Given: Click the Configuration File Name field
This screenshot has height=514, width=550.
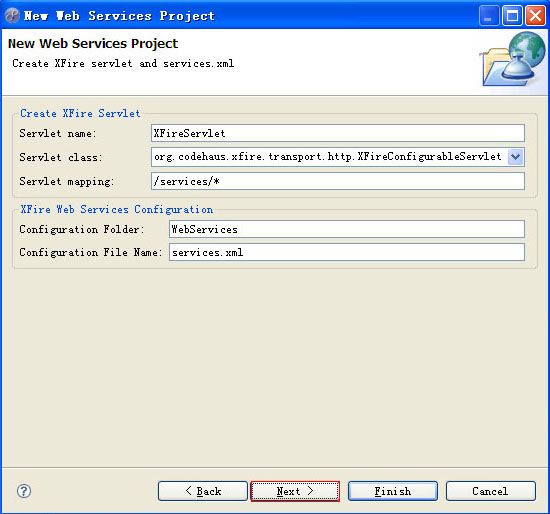Looking at the screenshot, I should pyautogui.click(x=347, y=252).
